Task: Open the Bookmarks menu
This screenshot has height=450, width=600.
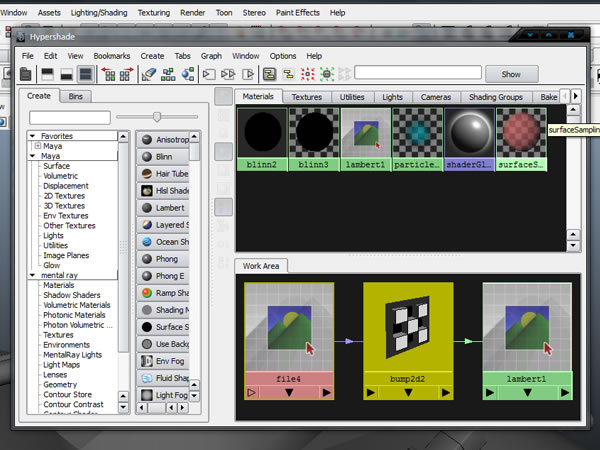Action: click(112, 56)
